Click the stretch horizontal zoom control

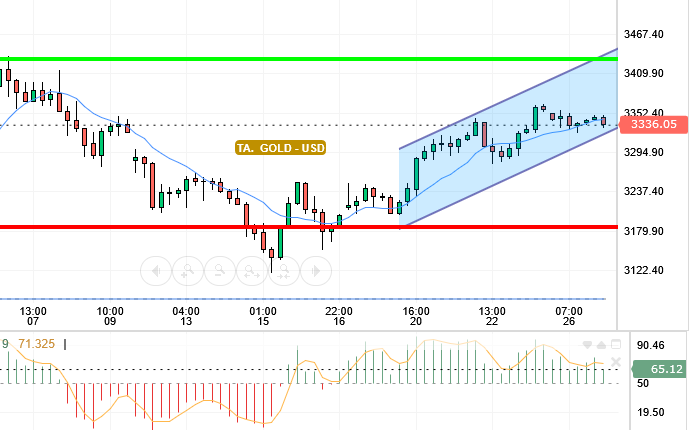pos(252,271)
